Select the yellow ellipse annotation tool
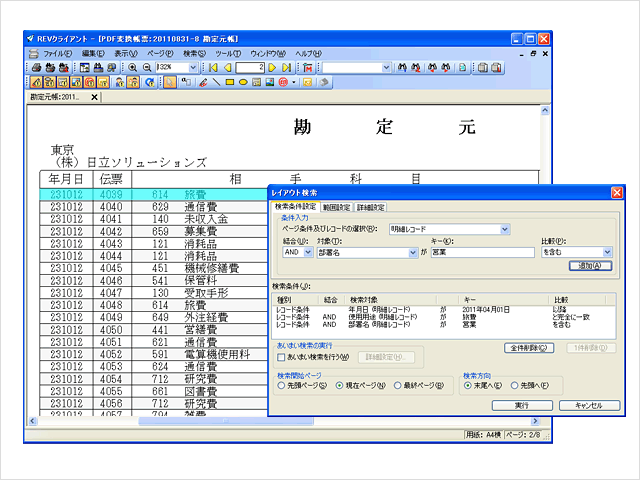The width and height of the screenshot is (640, 480). 244,82
